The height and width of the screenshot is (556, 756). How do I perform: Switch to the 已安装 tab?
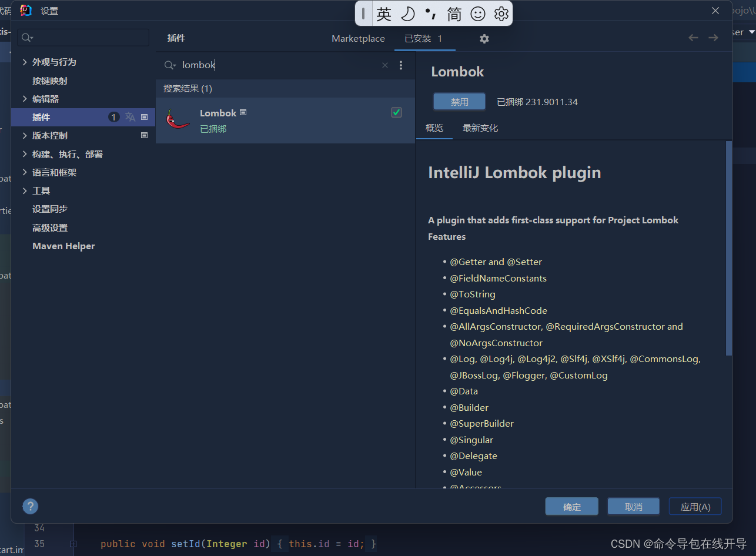(x=423, y=38)
